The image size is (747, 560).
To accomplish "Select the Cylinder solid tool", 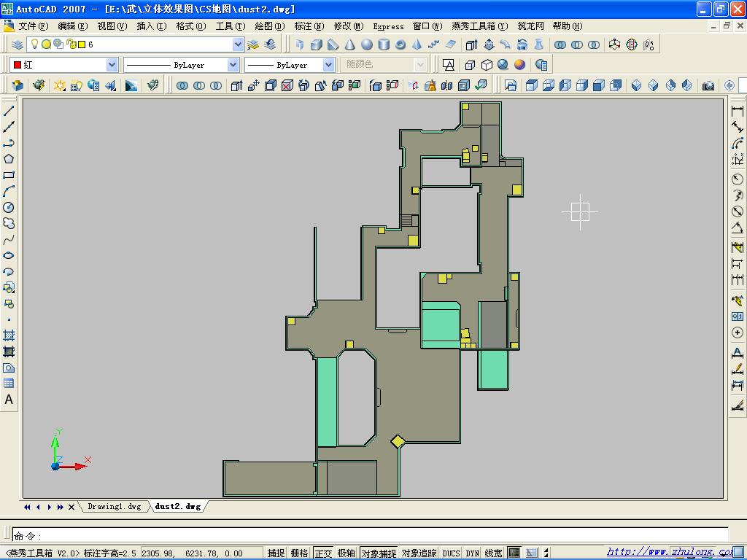I will (384, 44).
